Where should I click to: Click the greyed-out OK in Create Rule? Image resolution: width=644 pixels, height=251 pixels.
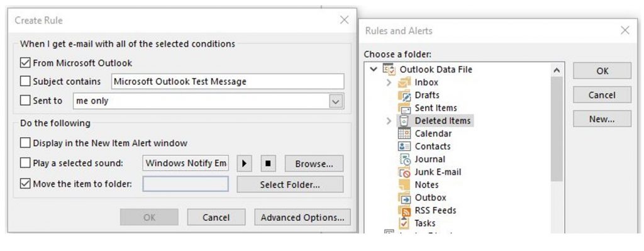(149, 217)
